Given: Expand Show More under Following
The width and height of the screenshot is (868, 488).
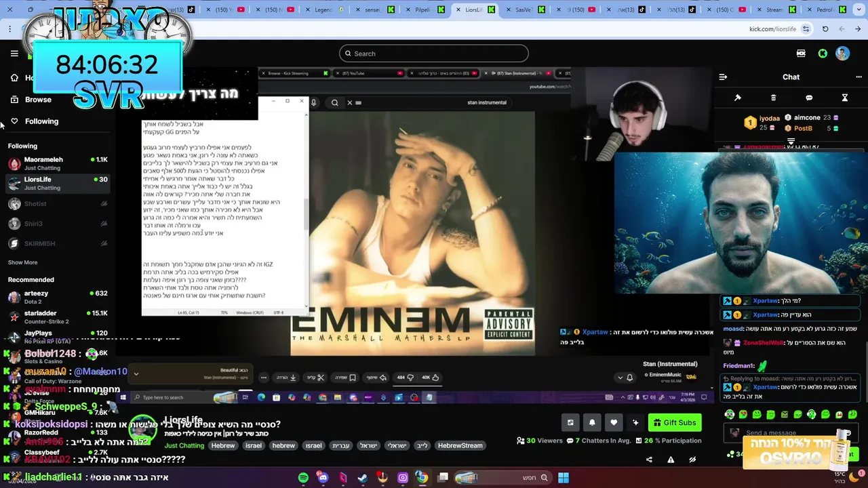Looking at the screenshot, I should [22, 262].
